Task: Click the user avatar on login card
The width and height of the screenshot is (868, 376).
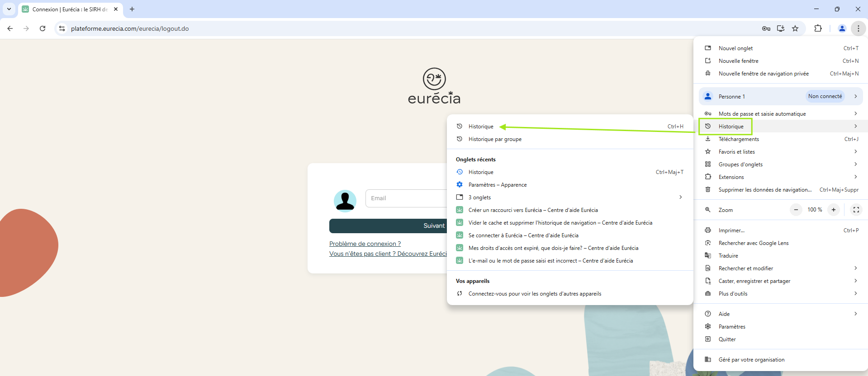Action: [345, 201]
